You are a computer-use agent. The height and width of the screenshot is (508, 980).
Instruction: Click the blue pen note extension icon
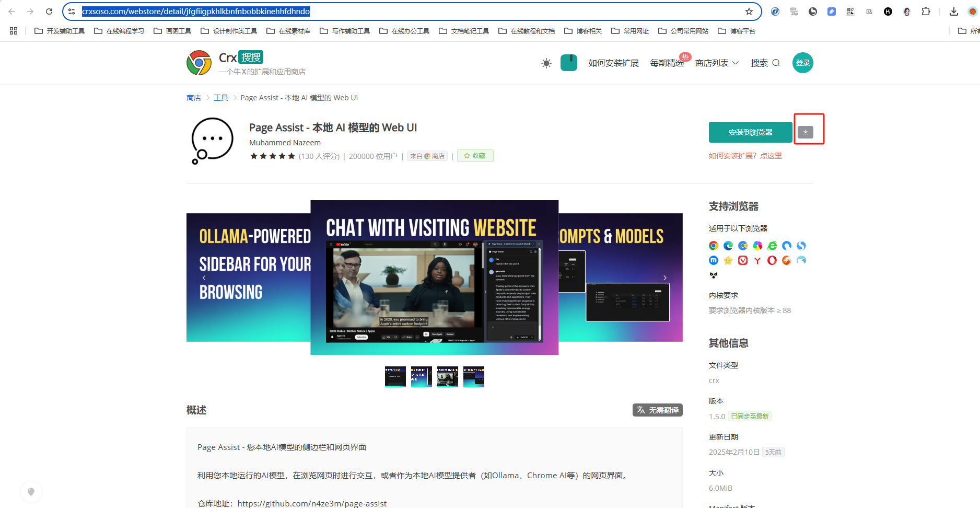[x=832, y=11]
